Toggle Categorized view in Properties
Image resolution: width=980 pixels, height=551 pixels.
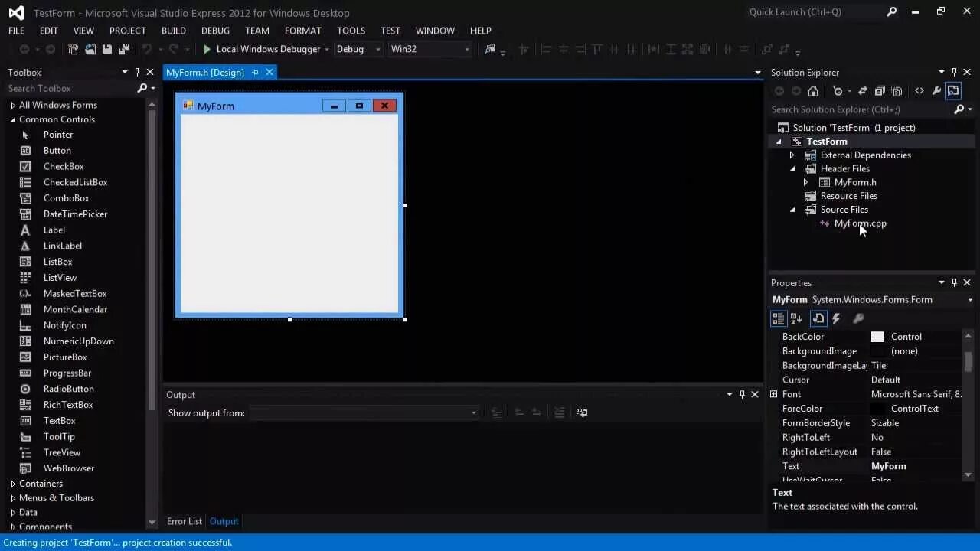[779, 318]
